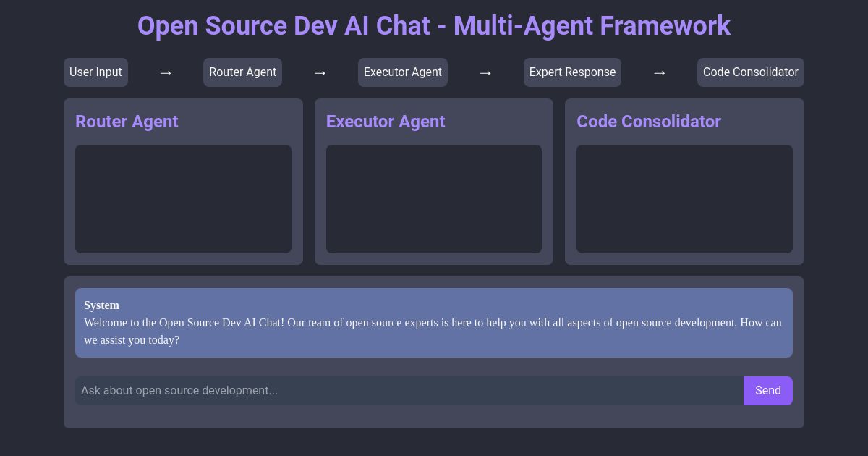Viewport: 868px width, 456px height.
Task: Focus the open source question input field
Action: click(x=409, y=391)
